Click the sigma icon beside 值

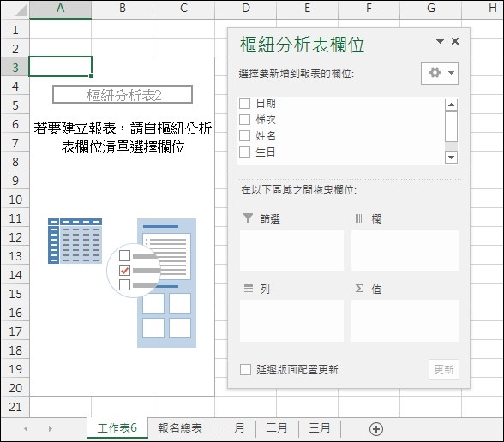point(359,288)
